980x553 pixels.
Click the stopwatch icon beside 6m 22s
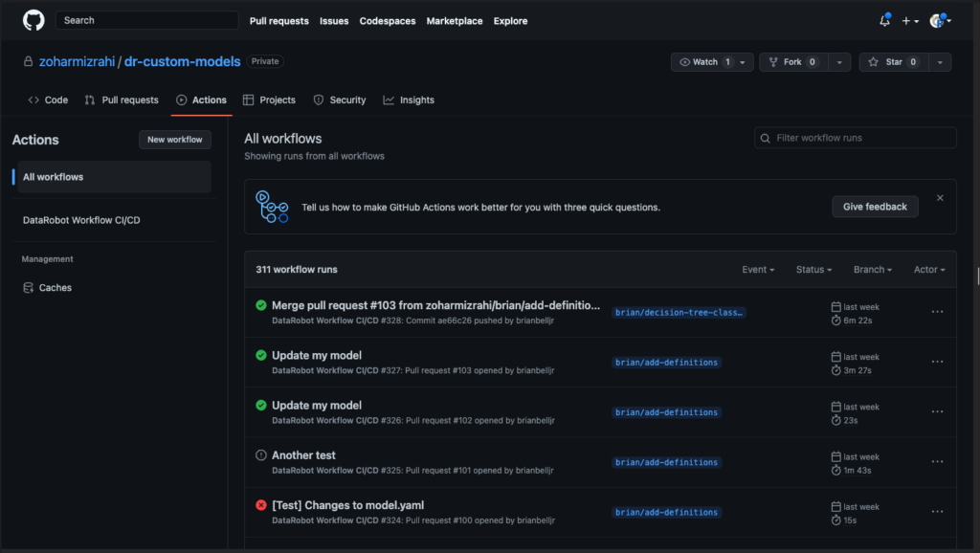click(x=835, y=321)
